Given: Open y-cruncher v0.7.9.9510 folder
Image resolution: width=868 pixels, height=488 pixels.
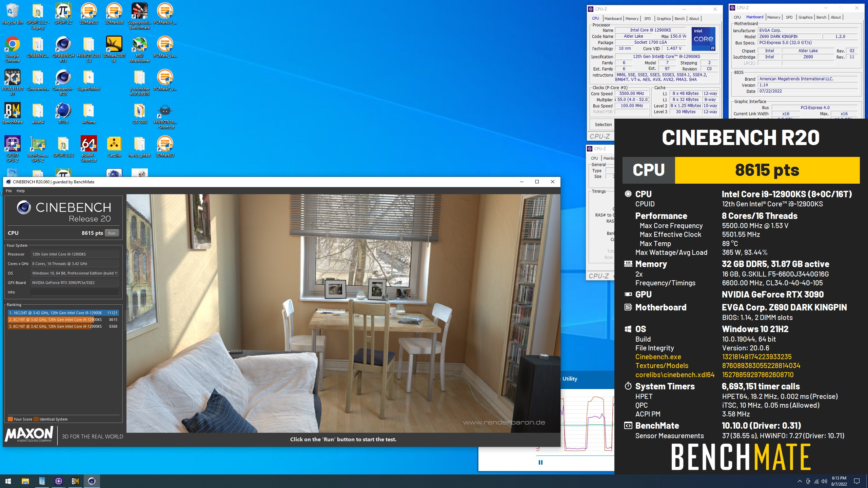Looking at the screenshot, I should click(x=139, y=83).
